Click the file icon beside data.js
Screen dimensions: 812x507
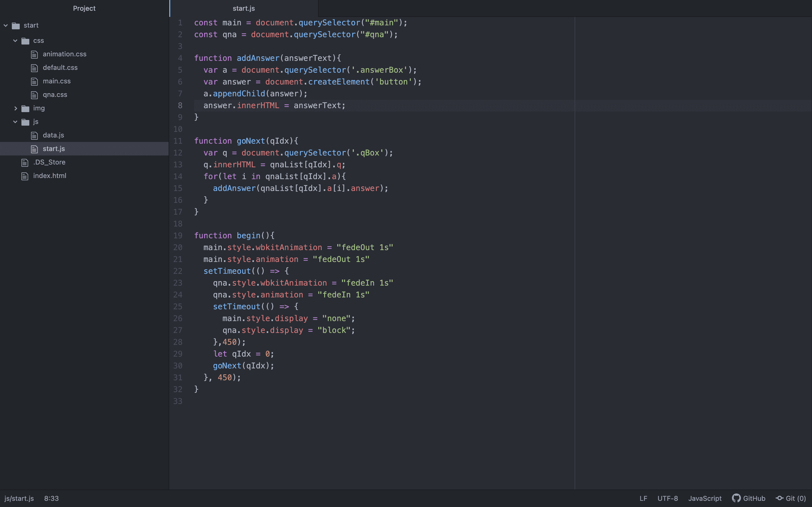34,135
